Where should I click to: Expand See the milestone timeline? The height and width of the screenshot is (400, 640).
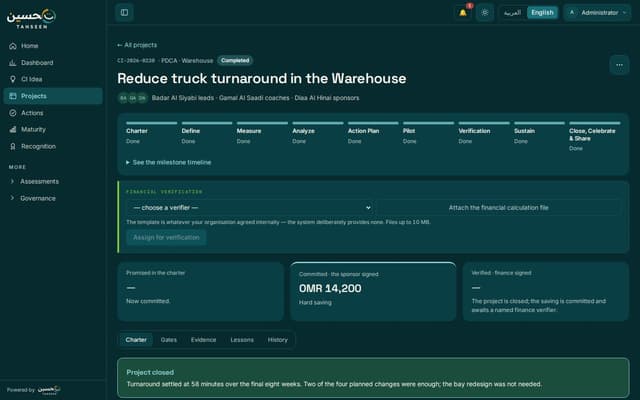pyautogui.click(x=169, y=162)
